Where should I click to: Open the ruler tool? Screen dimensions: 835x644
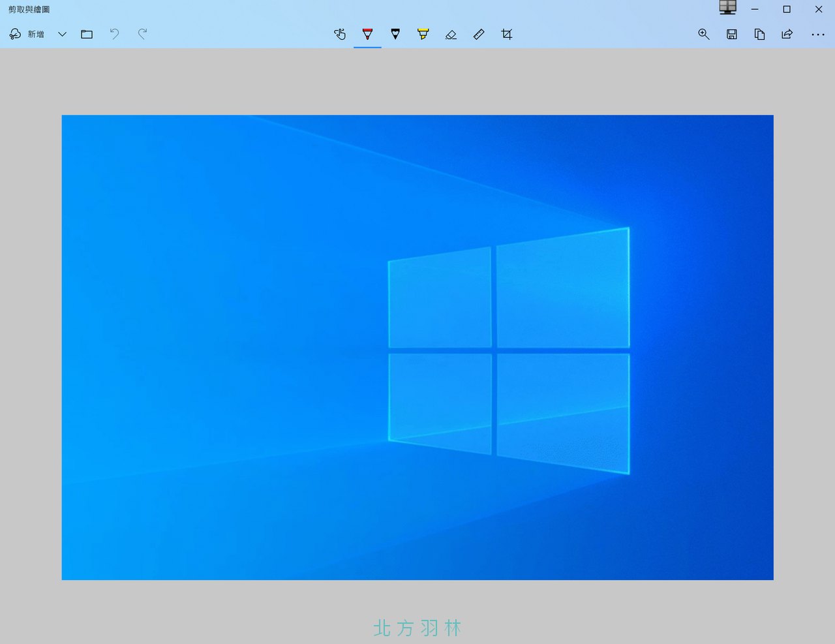coord(479,34)
